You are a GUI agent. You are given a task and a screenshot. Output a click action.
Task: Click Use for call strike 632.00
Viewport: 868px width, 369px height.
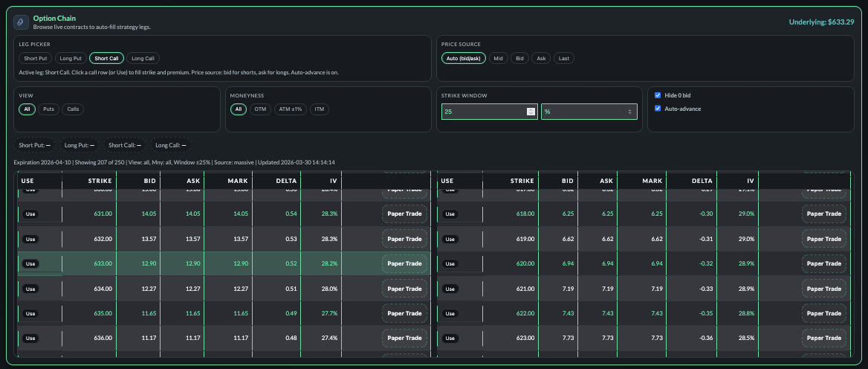click(x=30, y=239)
